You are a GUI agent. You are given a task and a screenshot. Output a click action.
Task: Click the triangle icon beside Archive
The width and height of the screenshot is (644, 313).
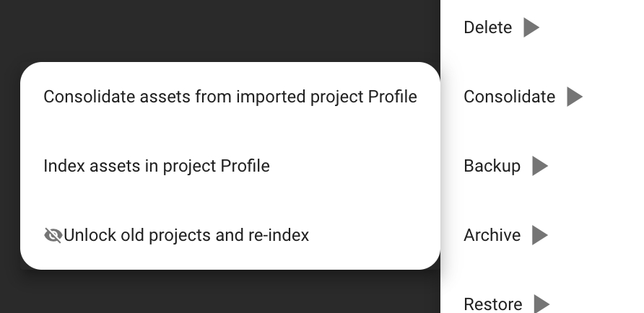540,235
